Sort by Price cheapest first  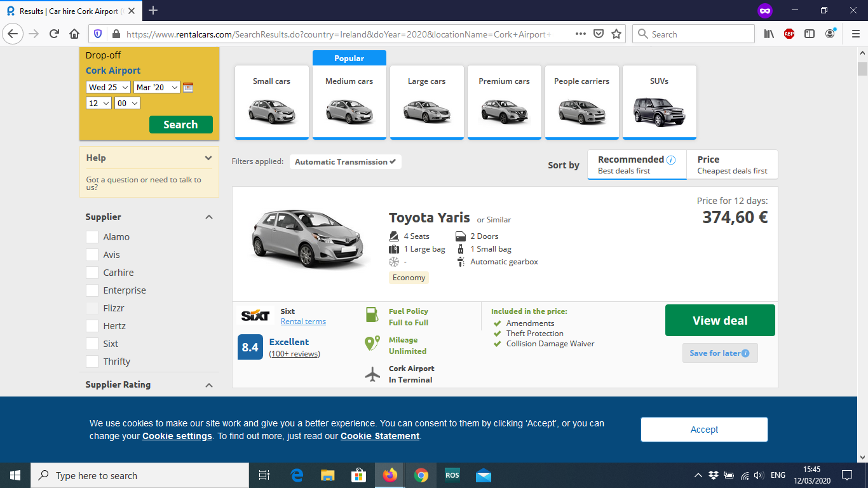732,165
